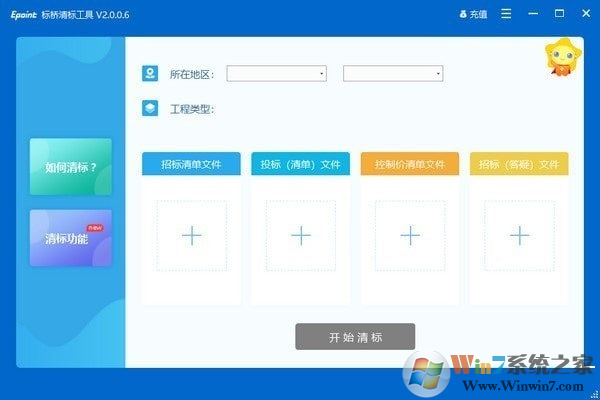Click the star mascot assistant icon
Image resolution: width=600 pixels, height=400 pixels.
[x=563, y=57]
